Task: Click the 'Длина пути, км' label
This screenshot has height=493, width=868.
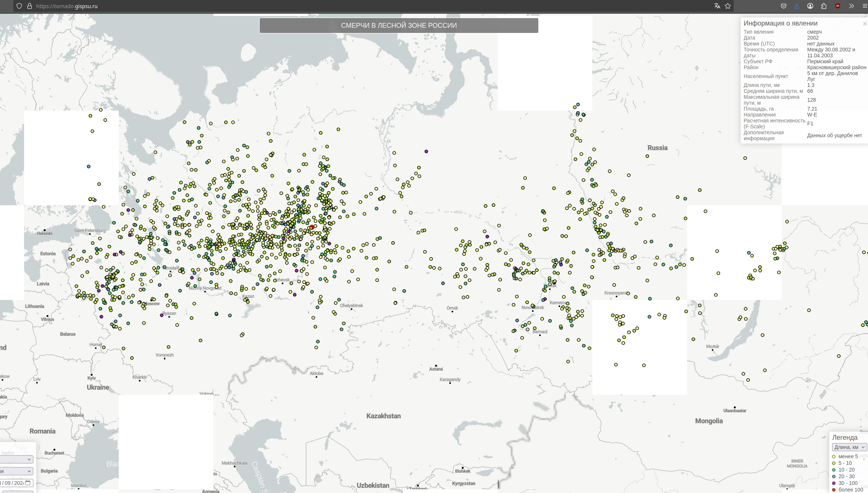Action: coord(761,85)
